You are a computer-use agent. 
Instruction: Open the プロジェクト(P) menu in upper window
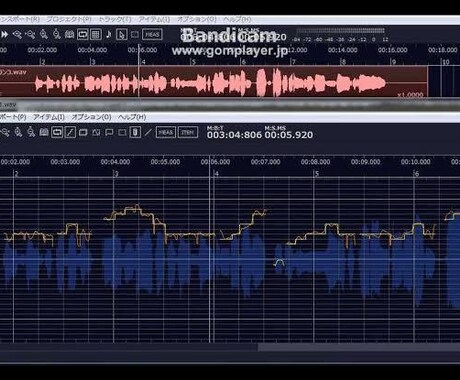pyautogui.click(x=68, y=19)
